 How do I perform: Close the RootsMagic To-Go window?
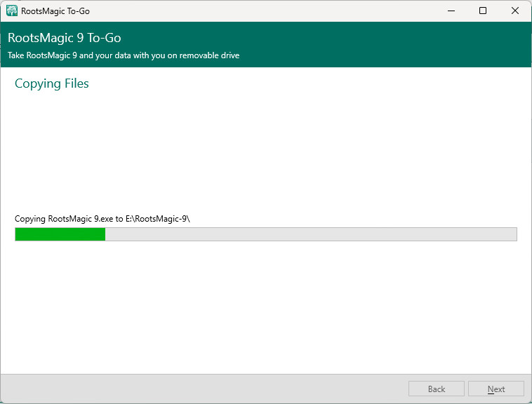(x=515, y=11)
